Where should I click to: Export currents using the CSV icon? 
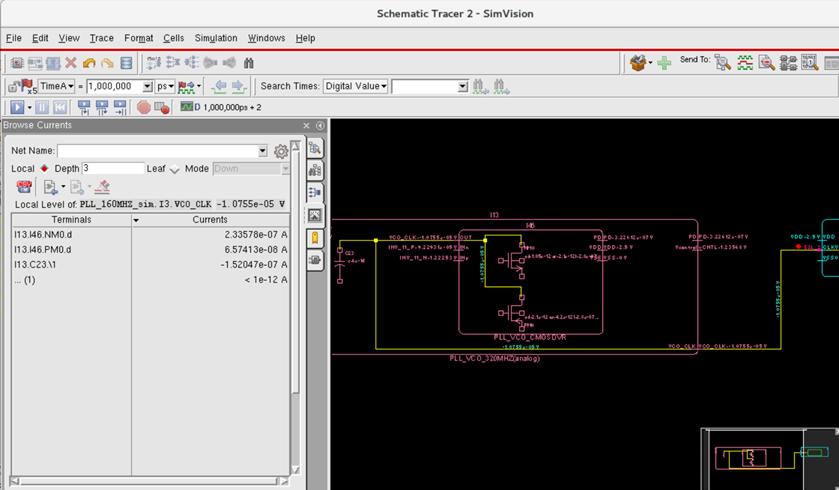[24, 187]
